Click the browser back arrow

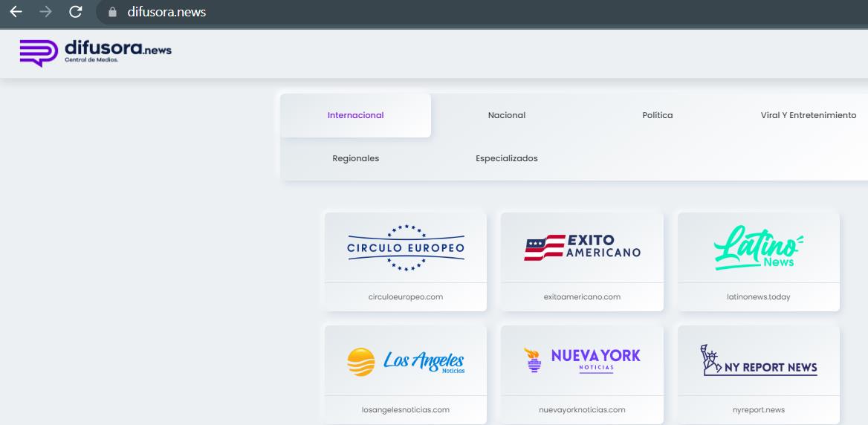tap(16, 12)
